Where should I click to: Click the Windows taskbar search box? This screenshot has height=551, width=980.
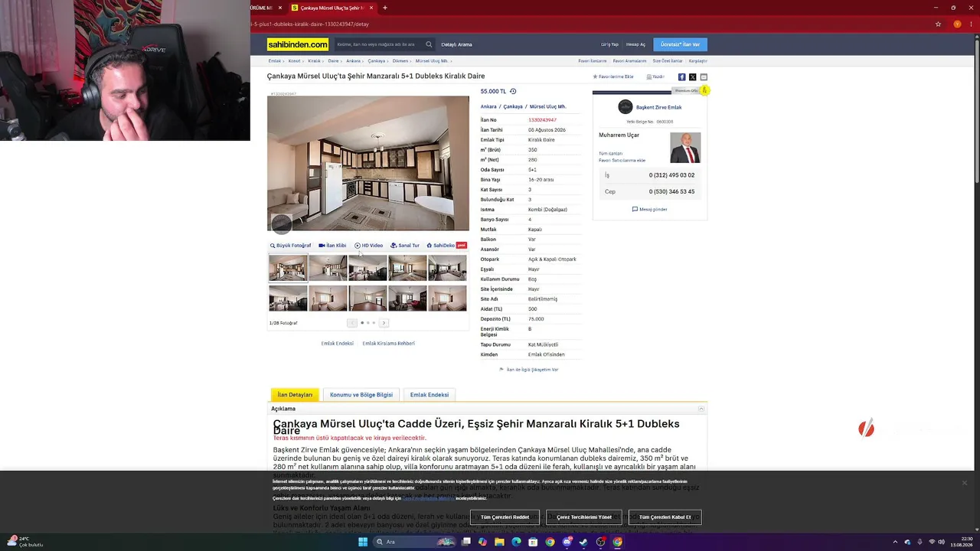click(414, 542)
